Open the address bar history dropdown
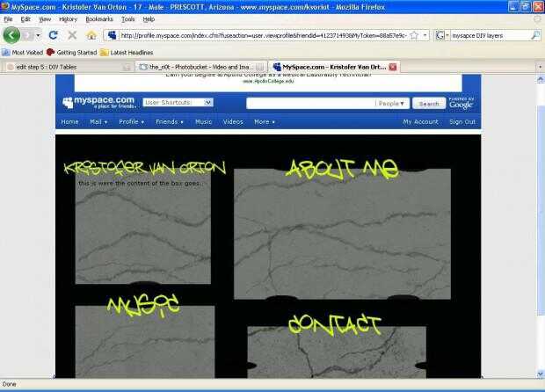The width and height of the screenshot is (545, 392). click(x=425, y=35)
